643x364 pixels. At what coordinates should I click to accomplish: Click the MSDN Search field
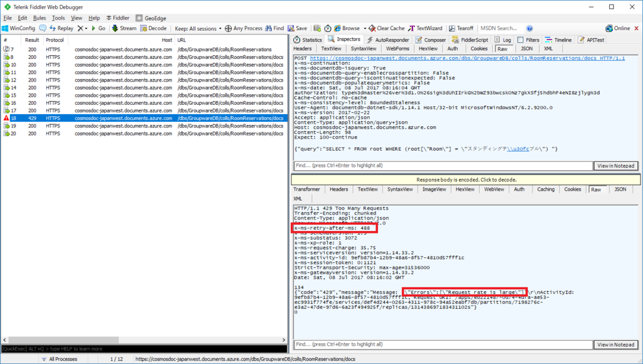[x=500, y=28]
